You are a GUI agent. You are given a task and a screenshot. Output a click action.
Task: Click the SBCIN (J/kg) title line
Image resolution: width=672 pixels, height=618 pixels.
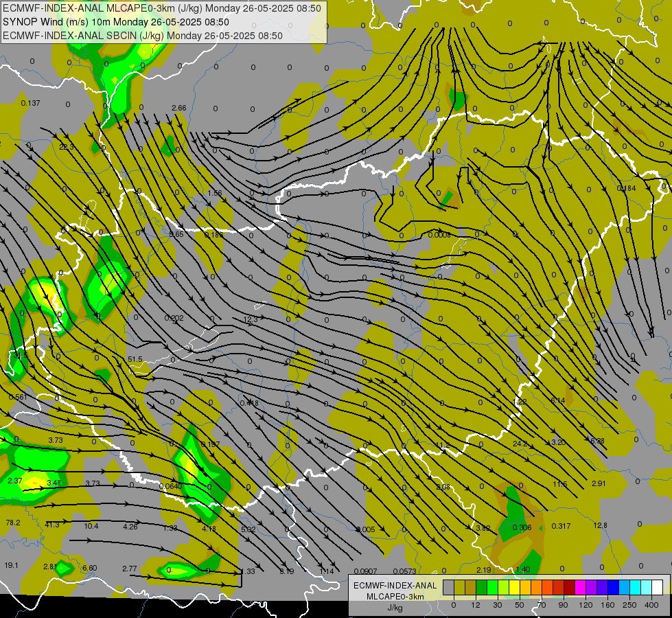[x=143, y=36]
